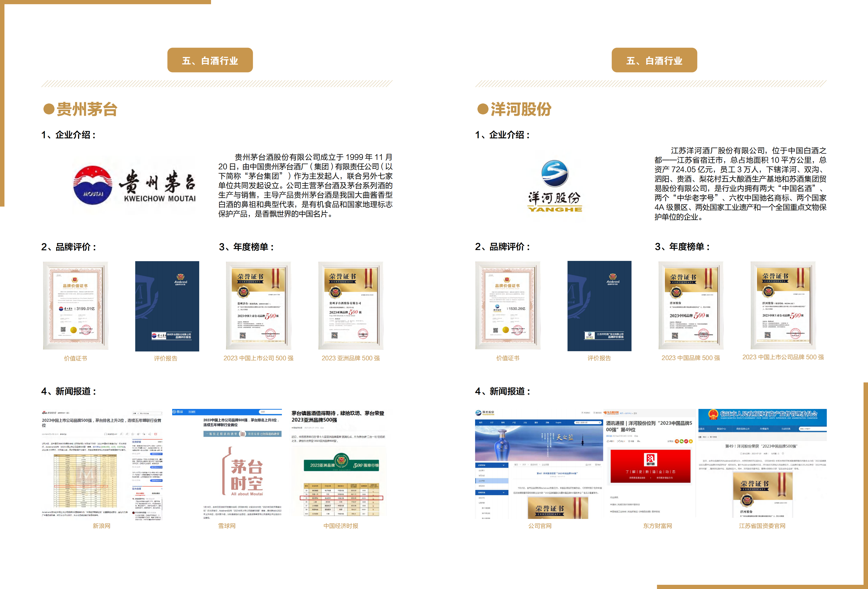The height and width of the screenshot is (589, 868).
Task: Open Yanghe's 2023中国上市公司品牌500强 certificate image
Action: (783, 305)
